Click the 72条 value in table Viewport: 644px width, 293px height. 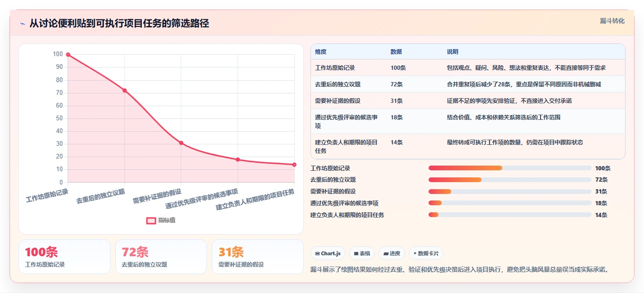tap(397, 84)
